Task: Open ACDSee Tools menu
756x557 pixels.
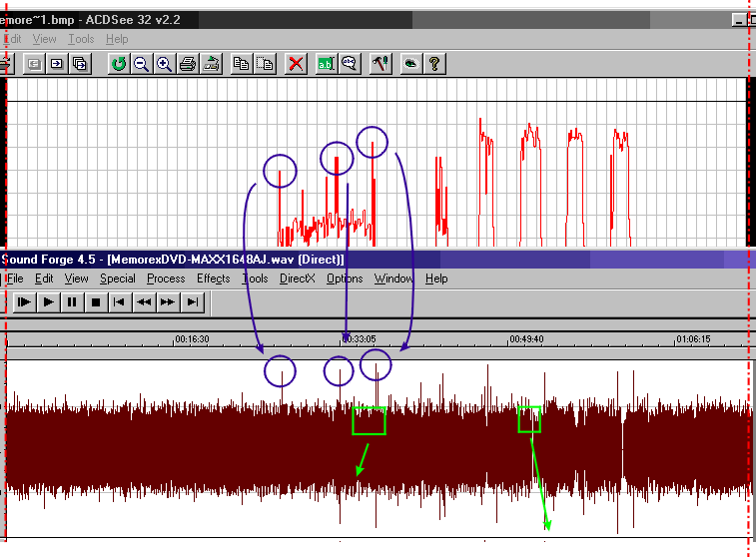Action: click(81, 39)
